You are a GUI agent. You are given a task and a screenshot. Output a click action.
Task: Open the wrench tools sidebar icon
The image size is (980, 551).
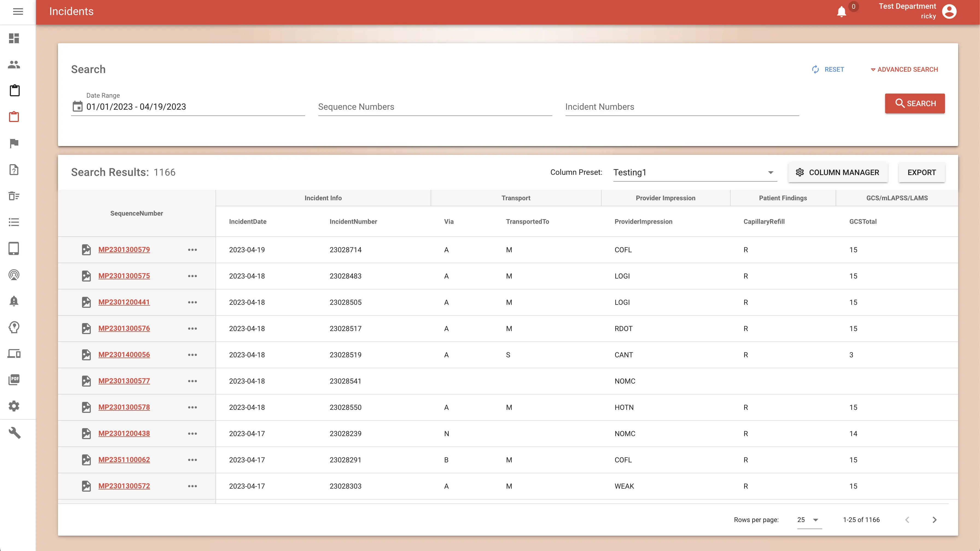[x=14, y=433]
